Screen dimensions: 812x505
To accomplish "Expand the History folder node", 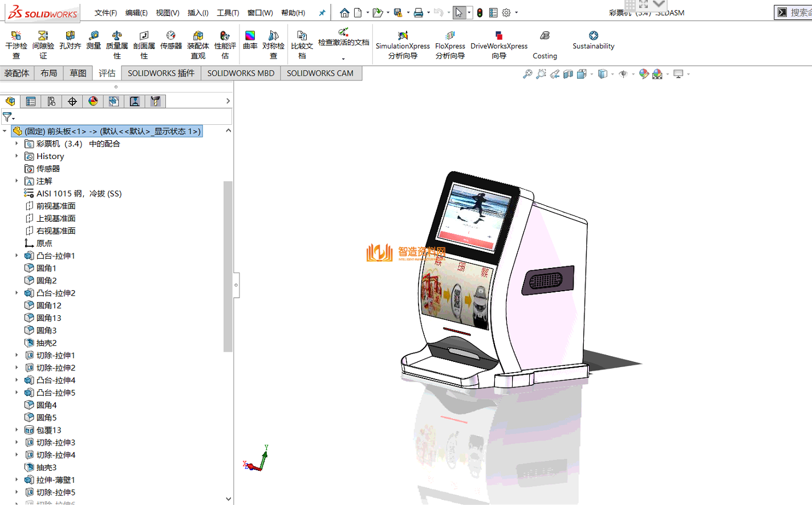I will tap(17, 156).
